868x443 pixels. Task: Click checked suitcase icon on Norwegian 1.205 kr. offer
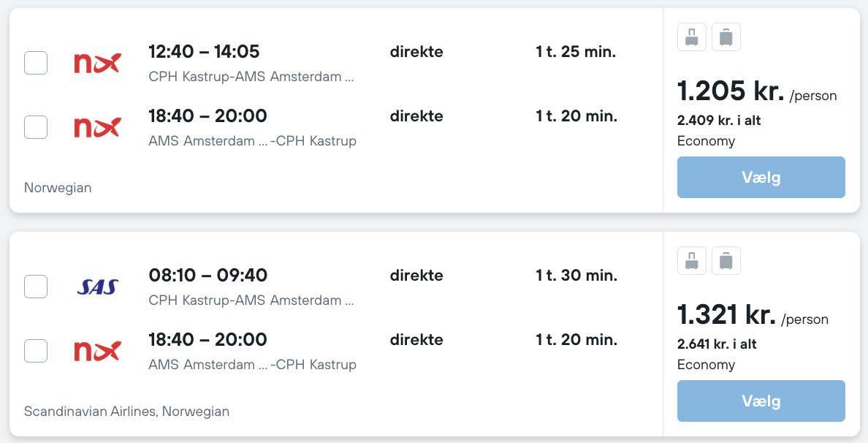pyautogui.click(x=726, y=37)
